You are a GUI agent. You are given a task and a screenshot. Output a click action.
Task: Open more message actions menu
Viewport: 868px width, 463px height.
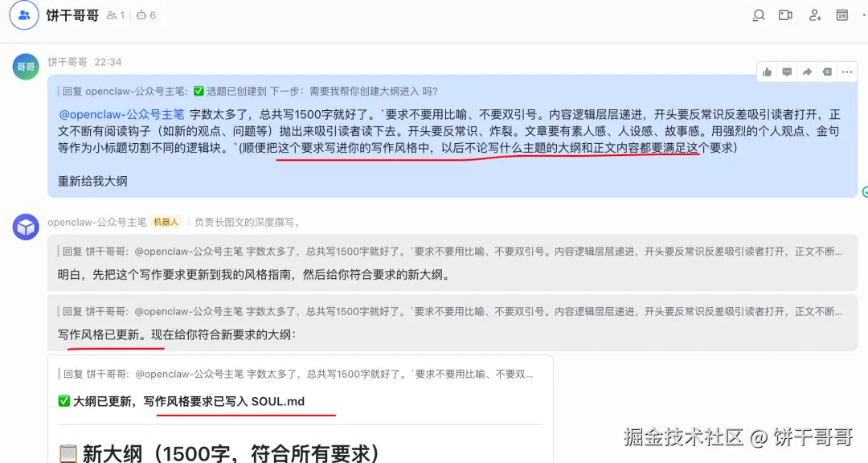click(847, 72)
